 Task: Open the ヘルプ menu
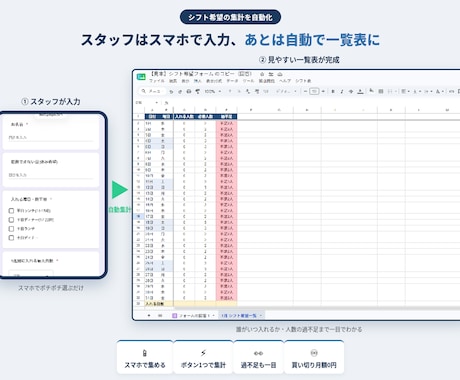pos(285,81)
